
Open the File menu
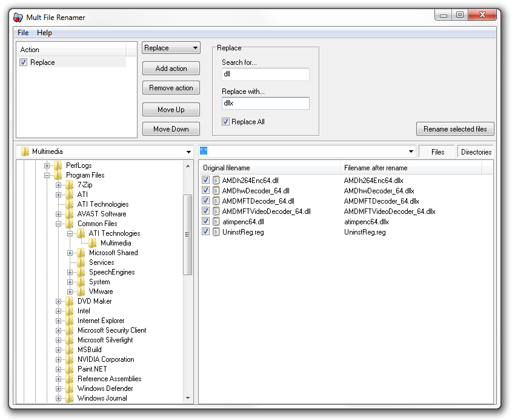(22, 33)
